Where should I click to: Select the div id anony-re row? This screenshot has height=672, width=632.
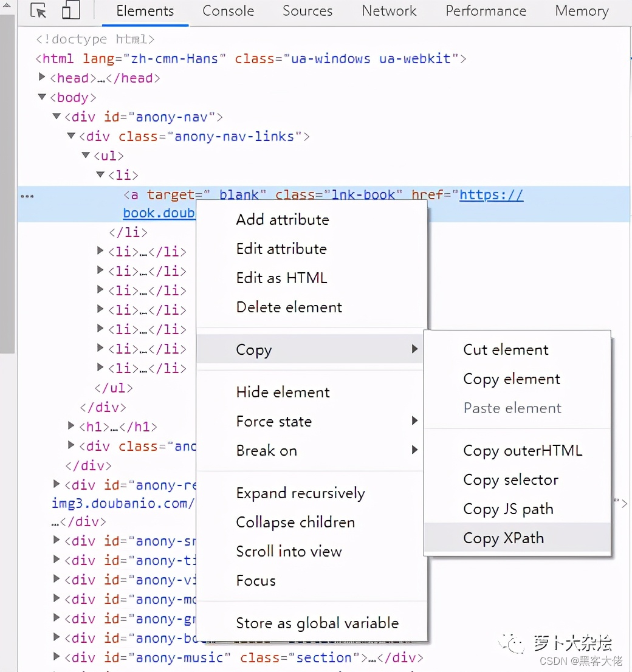[x=130, y=485]
